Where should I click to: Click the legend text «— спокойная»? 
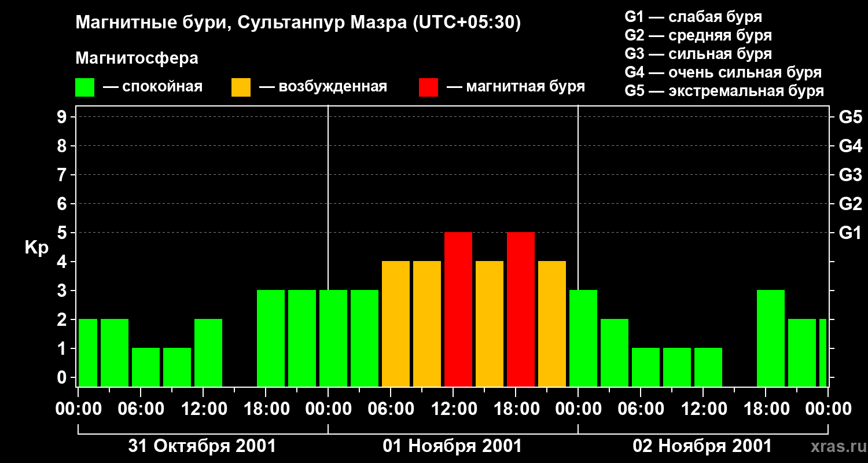coord(153,87)
